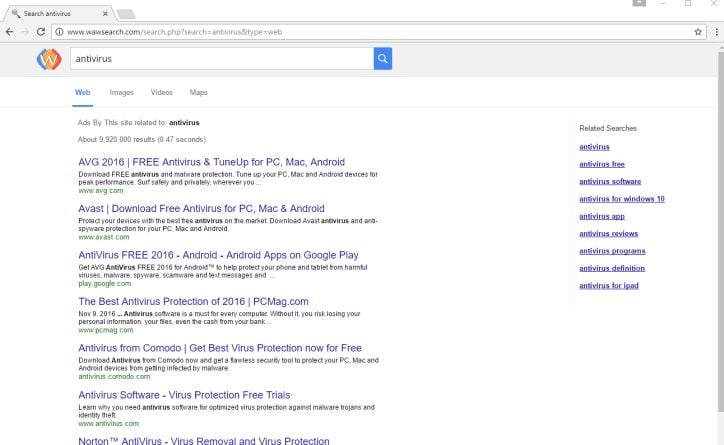Open a new browser tab
724x445 pixels.
(126, 14)
